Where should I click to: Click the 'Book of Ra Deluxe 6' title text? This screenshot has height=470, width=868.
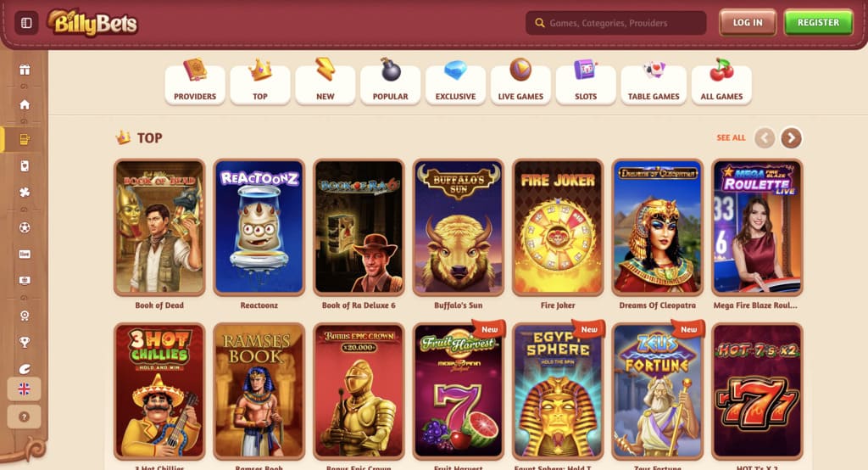359,305
